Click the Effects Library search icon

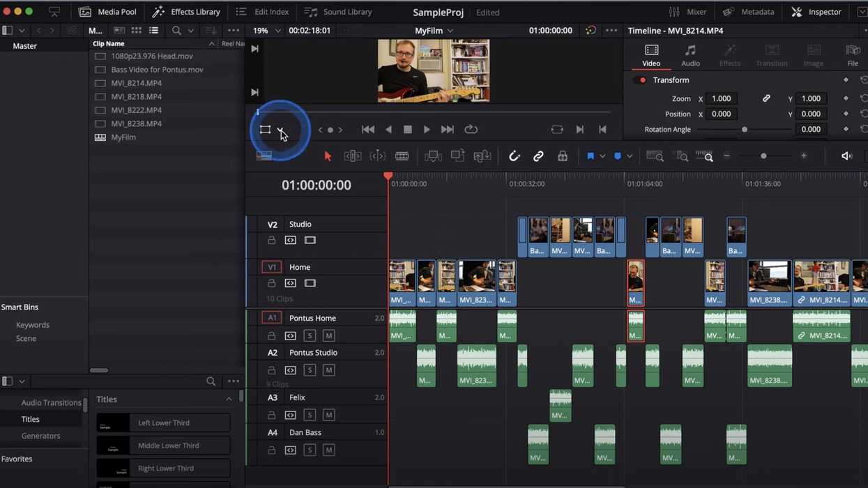[x=211, y=381]
